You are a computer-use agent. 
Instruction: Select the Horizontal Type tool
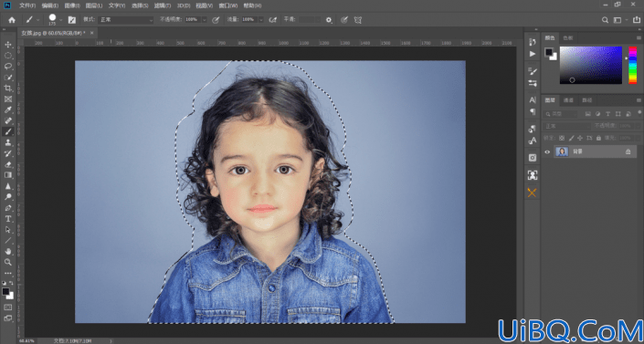click(8, 219)
